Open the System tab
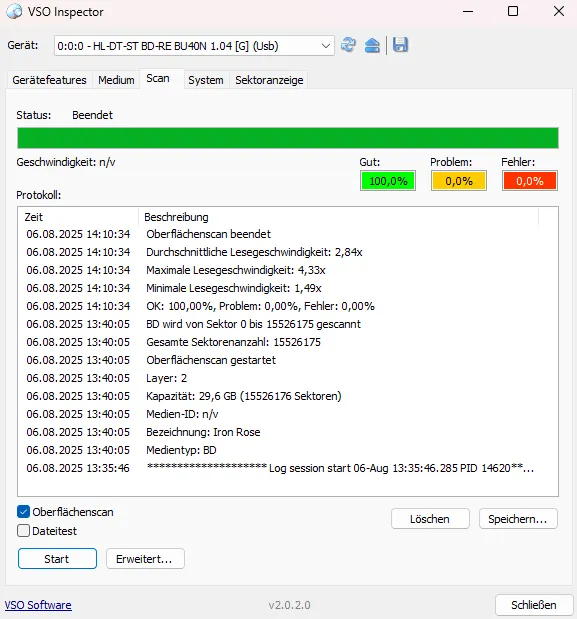577x619 pixels. (x=206, y=80)
